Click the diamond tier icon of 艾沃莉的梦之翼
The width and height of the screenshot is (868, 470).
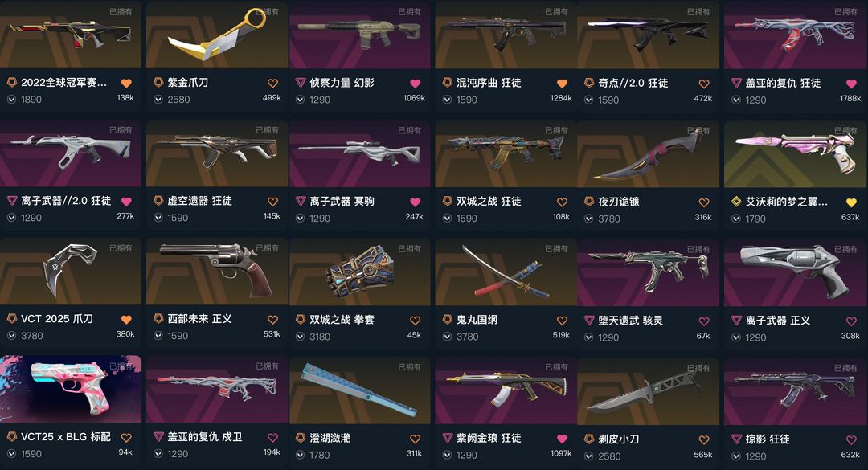pyautogui.click(x=736, y=202)
